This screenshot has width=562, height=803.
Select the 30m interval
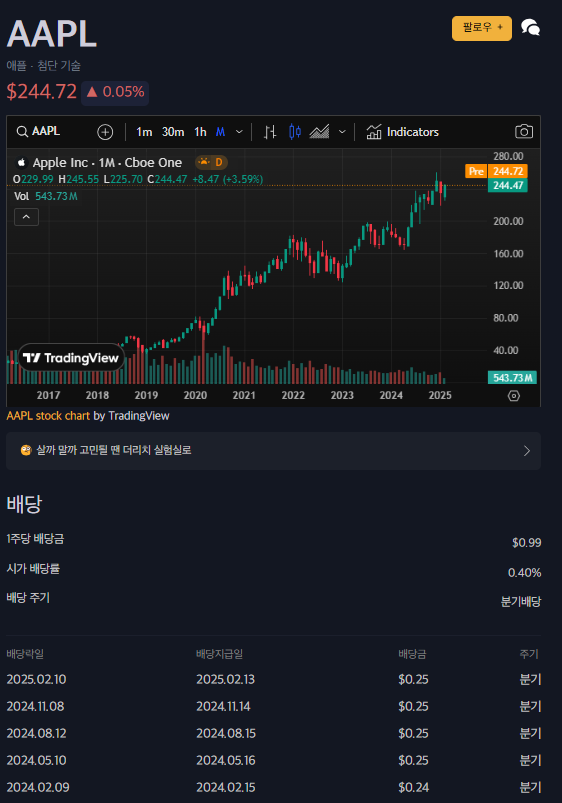(x=173, y=132)
